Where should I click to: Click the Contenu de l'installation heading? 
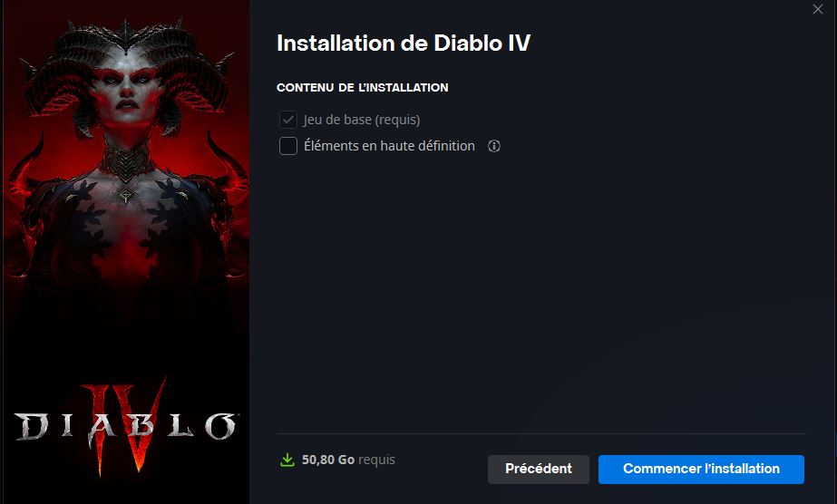point(363,88)
